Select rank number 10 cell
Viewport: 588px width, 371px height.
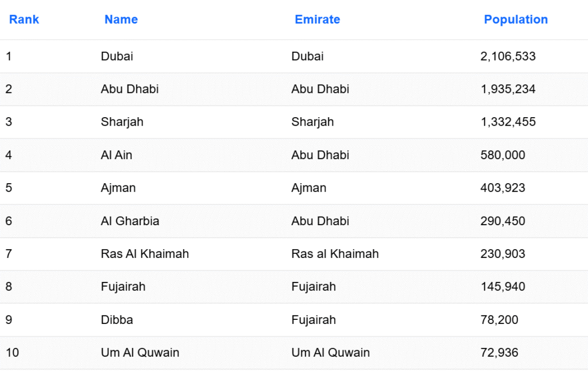tap(13, 353)
